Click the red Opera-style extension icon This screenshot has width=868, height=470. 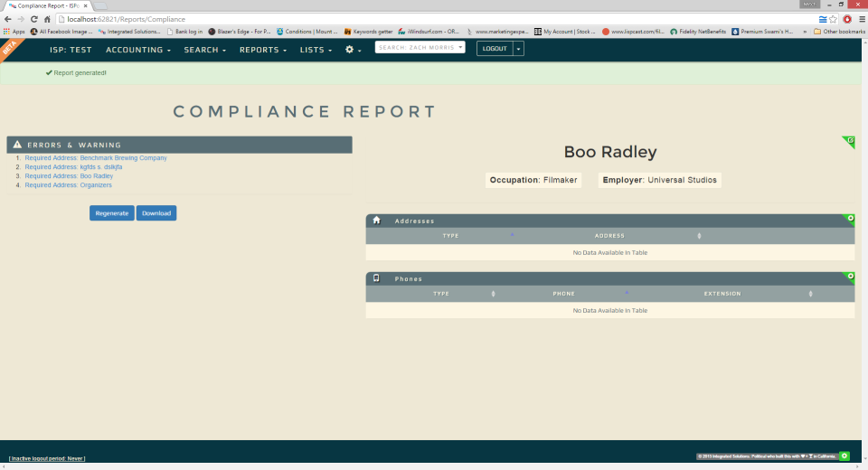pos(847,19)
